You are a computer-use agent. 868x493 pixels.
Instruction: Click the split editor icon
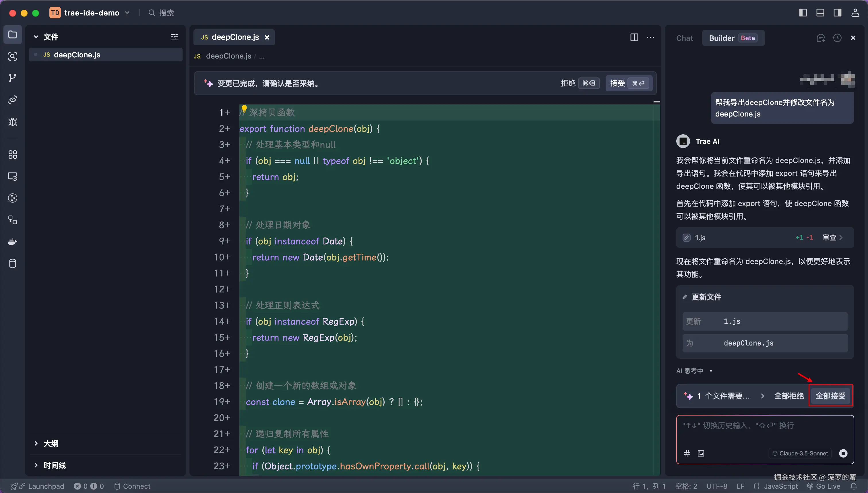[634, 37]
